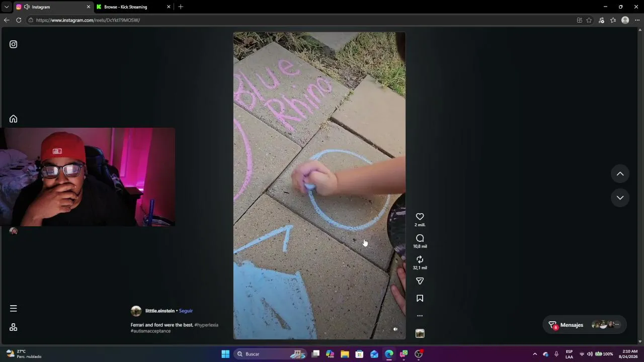Image resolution: width=644 pixels, height=362 pixels.
Task: Open the browser profile avatar
Action: point(625,20)
